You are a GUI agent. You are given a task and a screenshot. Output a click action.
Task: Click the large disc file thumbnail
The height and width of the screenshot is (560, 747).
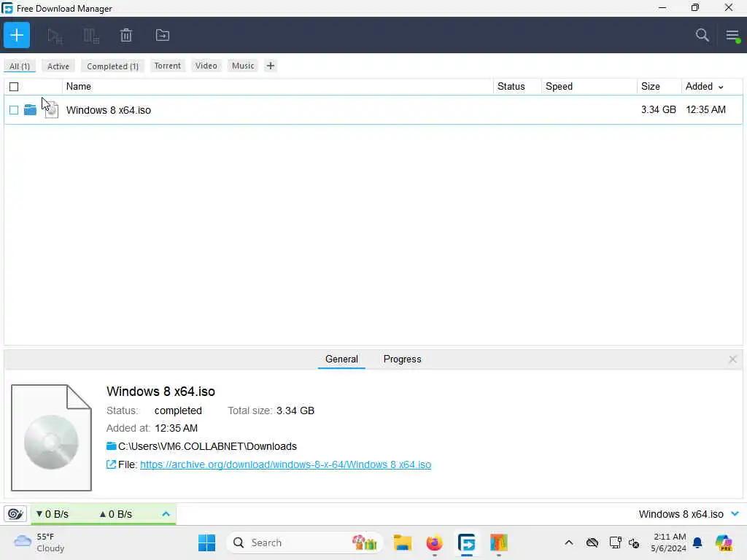pyautogui.click(x=52, y=437)
